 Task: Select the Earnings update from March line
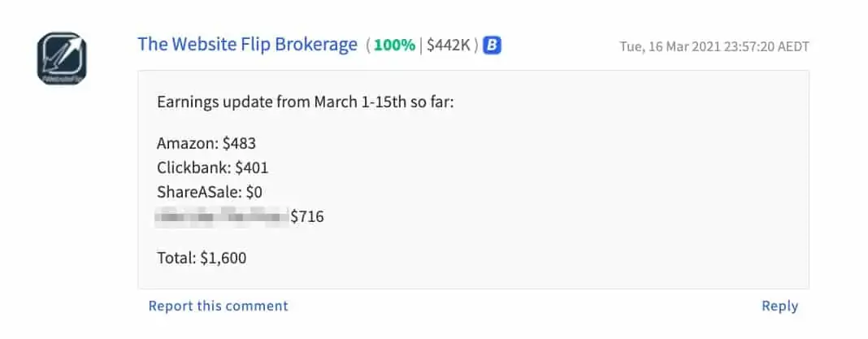(x=305, y=102)
